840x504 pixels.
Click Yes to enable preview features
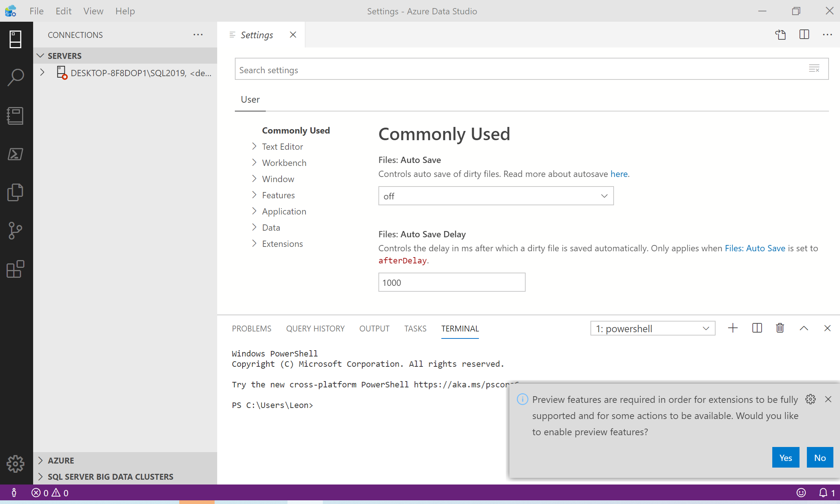point(785,458)
